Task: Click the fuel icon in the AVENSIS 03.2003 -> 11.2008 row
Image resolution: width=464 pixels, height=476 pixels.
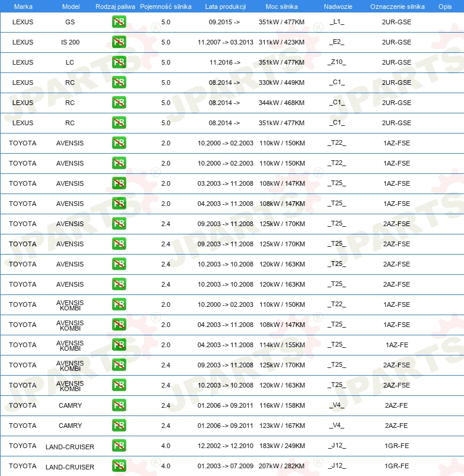Action: pyautogui.click(x=119, y=183)
